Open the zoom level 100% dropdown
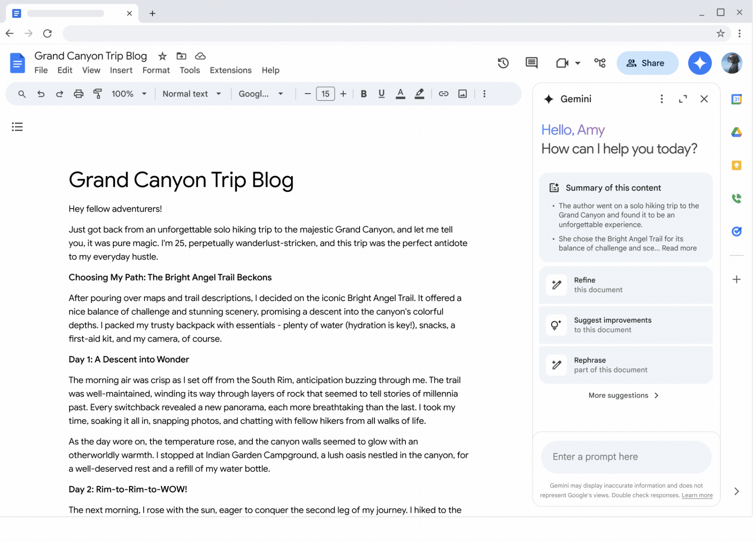The image size is (756, 542). point(129,94)
